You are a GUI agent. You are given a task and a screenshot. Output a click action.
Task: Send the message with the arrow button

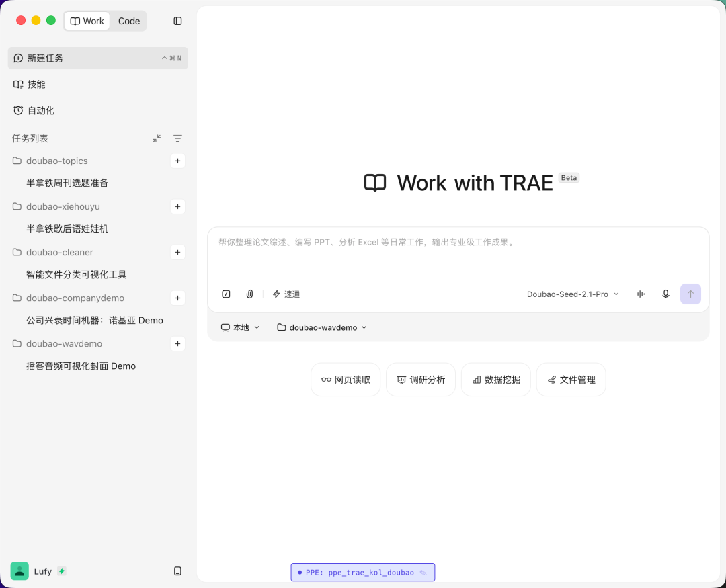click(690, 294)
